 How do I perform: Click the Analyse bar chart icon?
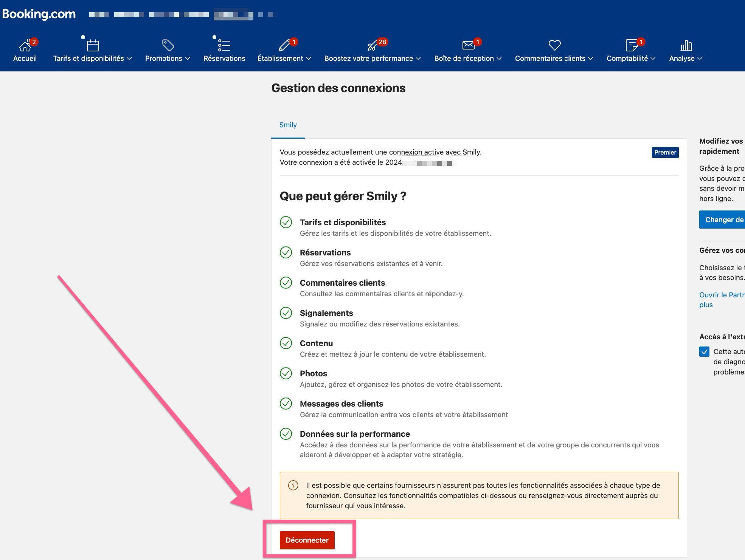[686, 46]
